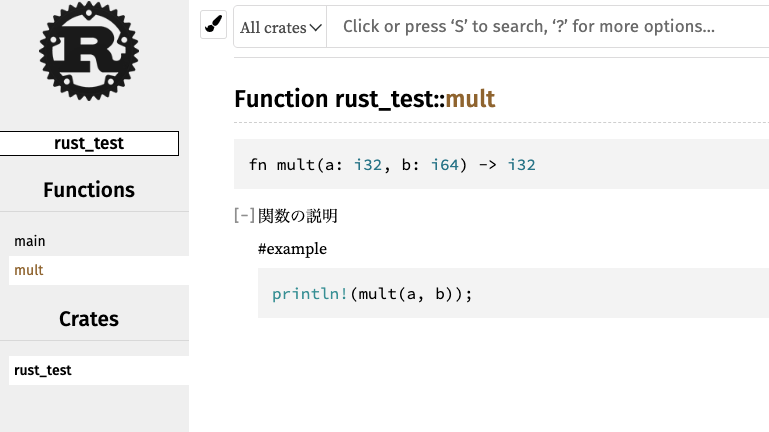
Task: Select main in the Functions list
Action: pos(30,241)
